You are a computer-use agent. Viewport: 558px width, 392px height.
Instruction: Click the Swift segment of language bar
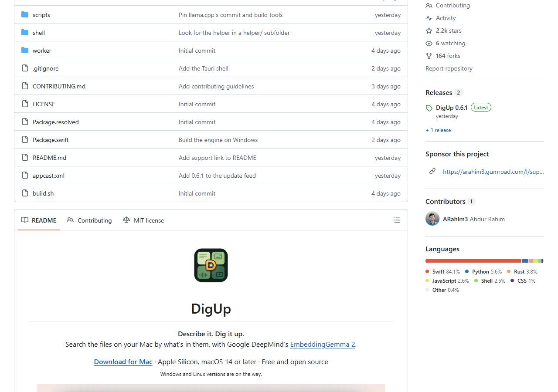[x=473, y=261]
